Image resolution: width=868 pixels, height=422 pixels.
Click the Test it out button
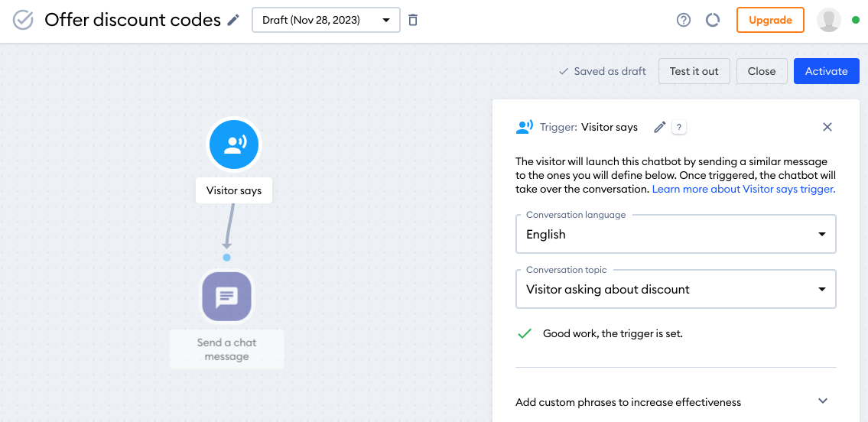tap(694, 71)
